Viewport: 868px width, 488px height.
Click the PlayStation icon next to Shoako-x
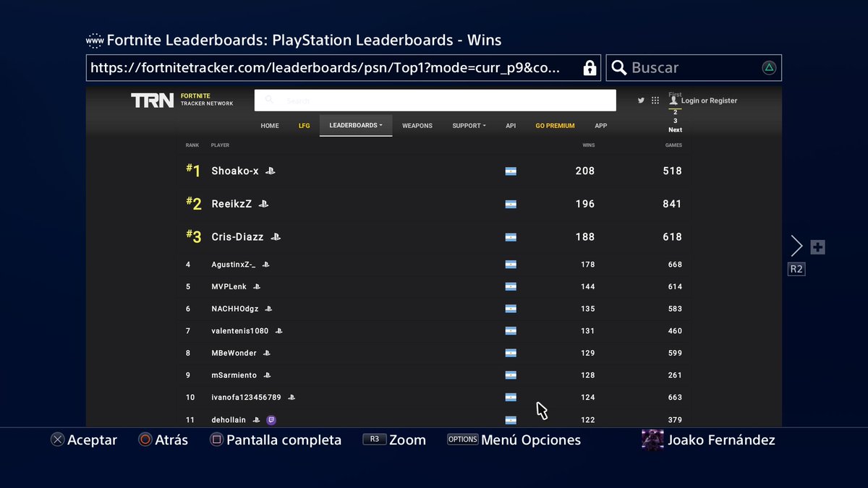[x=270, y=171]
